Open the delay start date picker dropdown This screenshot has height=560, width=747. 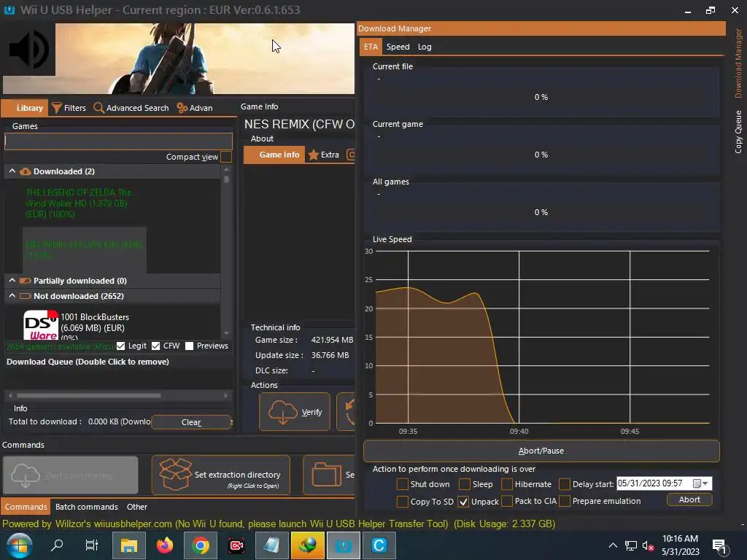click(x=701, y=484)
